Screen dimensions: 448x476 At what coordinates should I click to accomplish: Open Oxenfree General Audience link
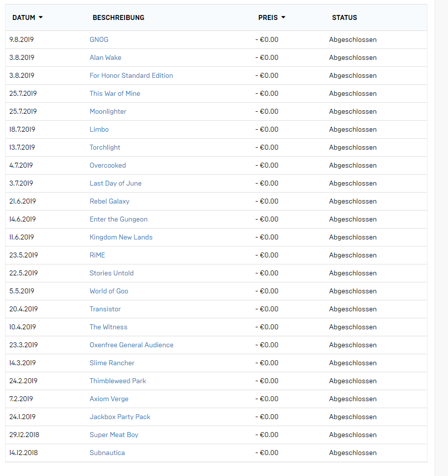pyautogui.click(x=131, y=345)
